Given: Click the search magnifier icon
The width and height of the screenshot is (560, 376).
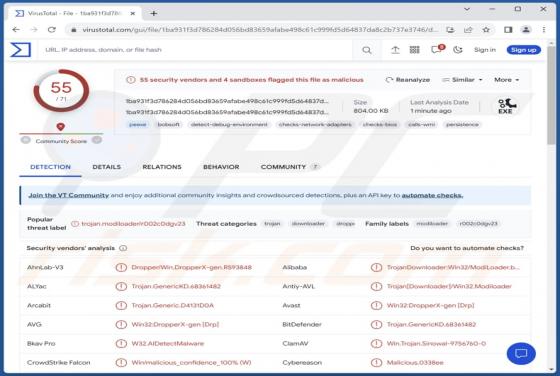Looking at the screenshot, I should click(366, 50).
